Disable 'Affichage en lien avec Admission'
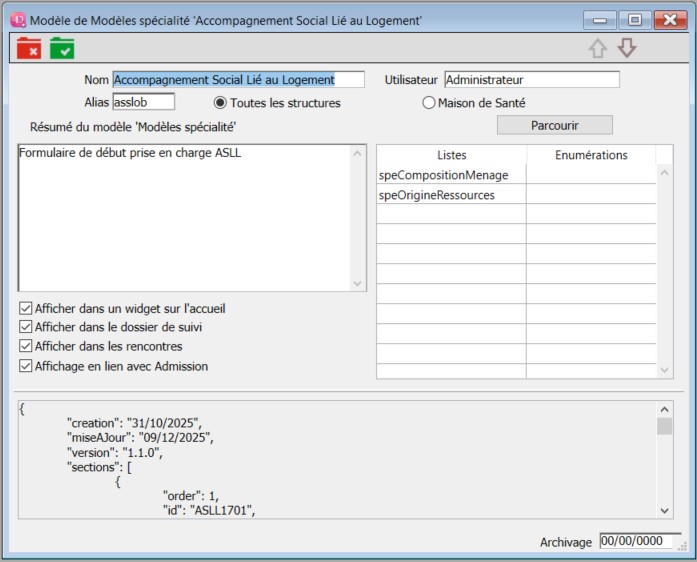The width and height of the screenshot is (697, 562). [26, 366]
